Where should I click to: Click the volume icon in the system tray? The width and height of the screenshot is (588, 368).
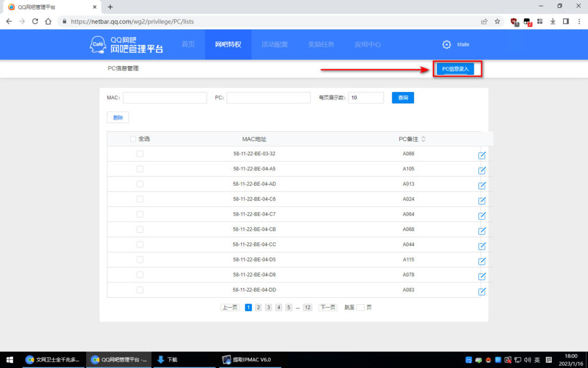tap(527, 359)
